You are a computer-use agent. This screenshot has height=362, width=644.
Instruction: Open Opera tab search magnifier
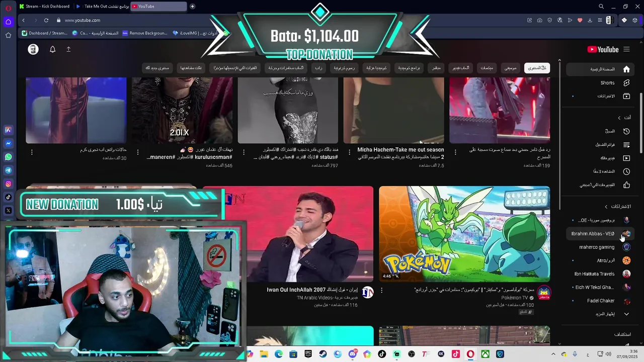pos(601,7)
